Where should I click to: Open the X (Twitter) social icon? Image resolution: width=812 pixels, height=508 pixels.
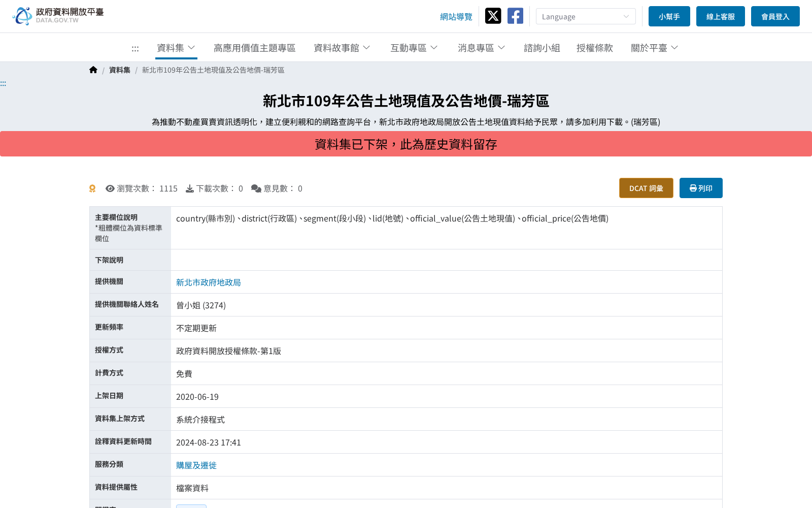tap(493, 16)
